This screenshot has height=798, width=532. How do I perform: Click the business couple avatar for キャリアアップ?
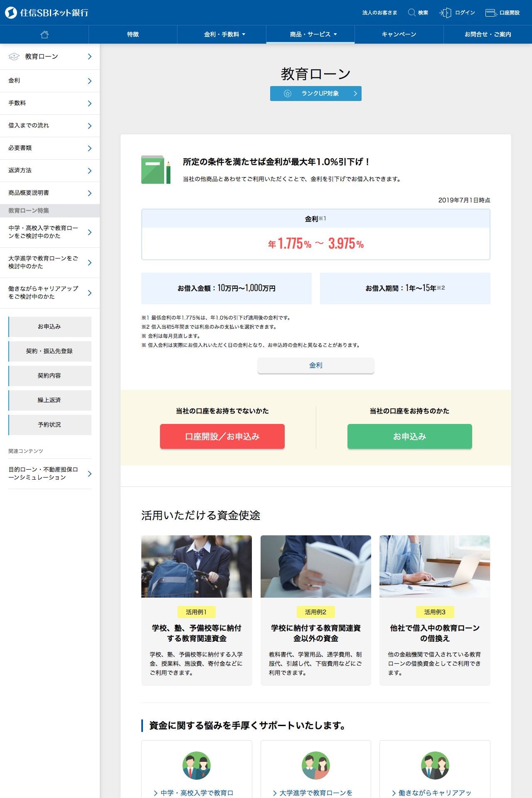pyautogui.click(x=435, y=765)
